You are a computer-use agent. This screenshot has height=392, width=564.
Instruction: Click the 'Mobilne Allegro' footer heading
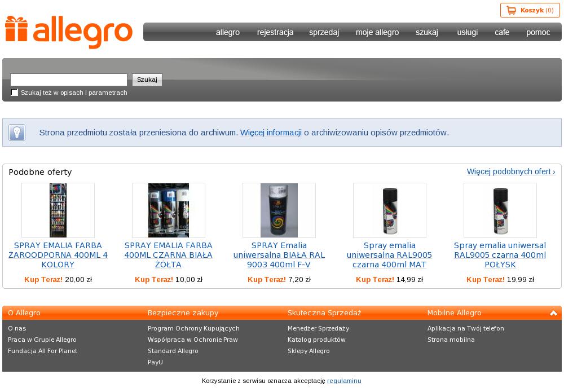click(x=454, y=313)
